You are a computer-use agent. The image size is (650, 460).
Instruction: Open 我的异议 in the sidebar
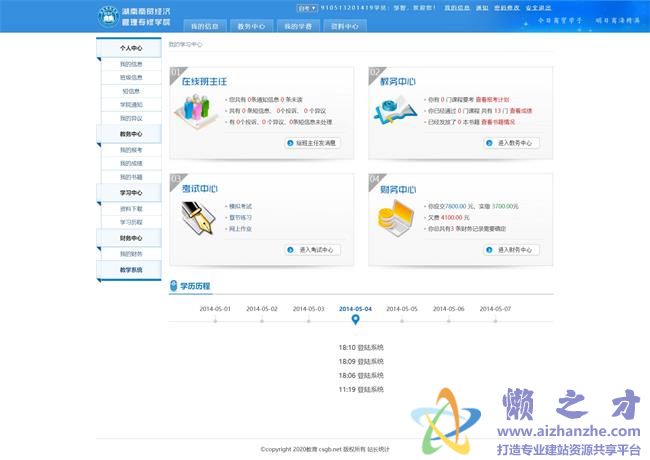[131, 118]
